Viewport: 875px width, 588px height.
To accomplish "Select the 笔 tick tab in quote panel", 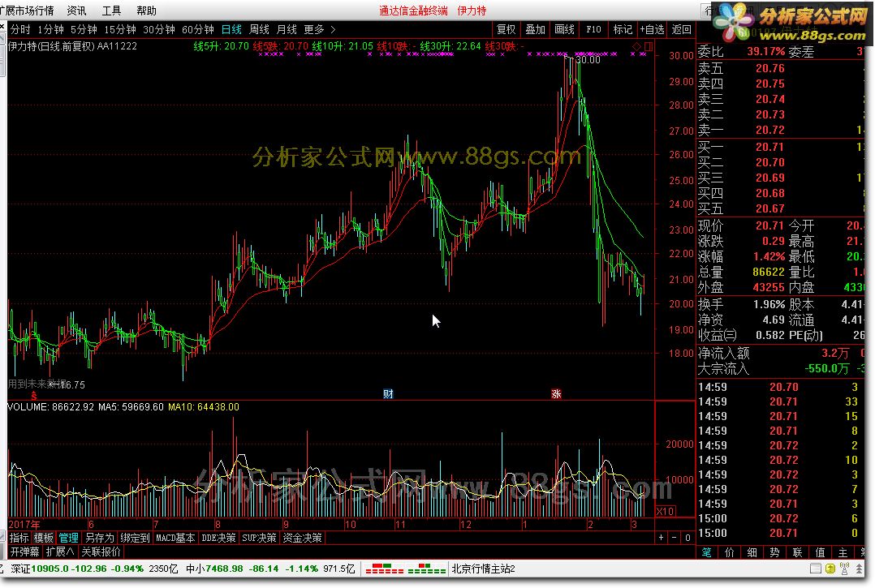I will tap(706, 552).
